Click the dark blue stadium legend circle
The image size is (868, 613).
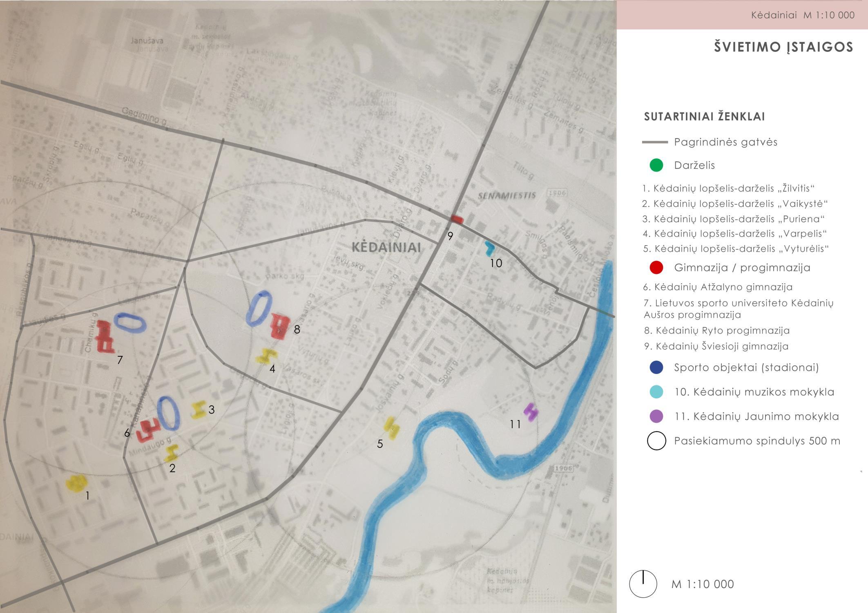pos(656,367)
